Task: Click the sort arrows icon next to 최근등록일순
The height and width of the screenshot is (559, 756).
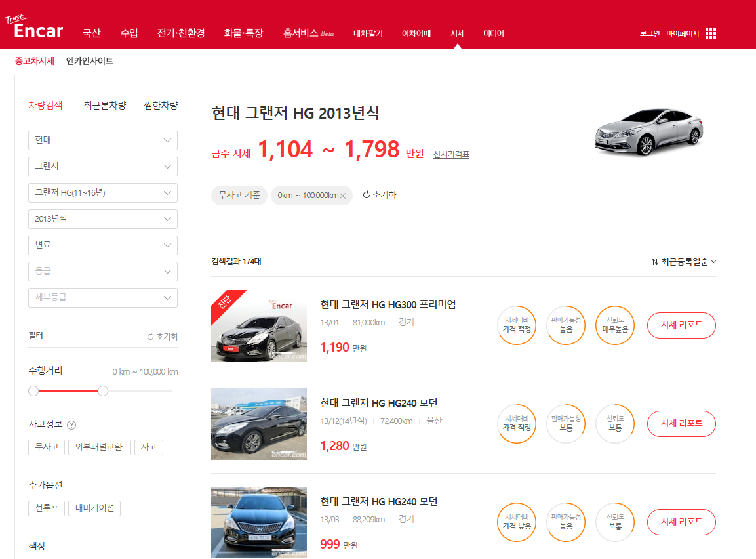Action: coord(655,262)
